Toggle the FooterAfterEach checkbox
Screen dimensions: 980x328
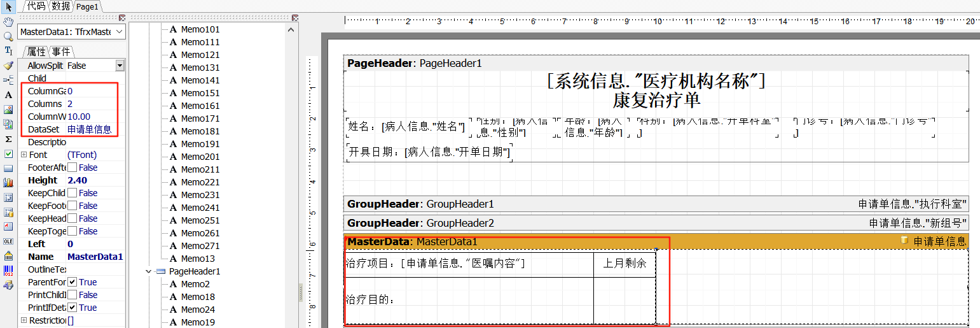(x=72, y=168)
